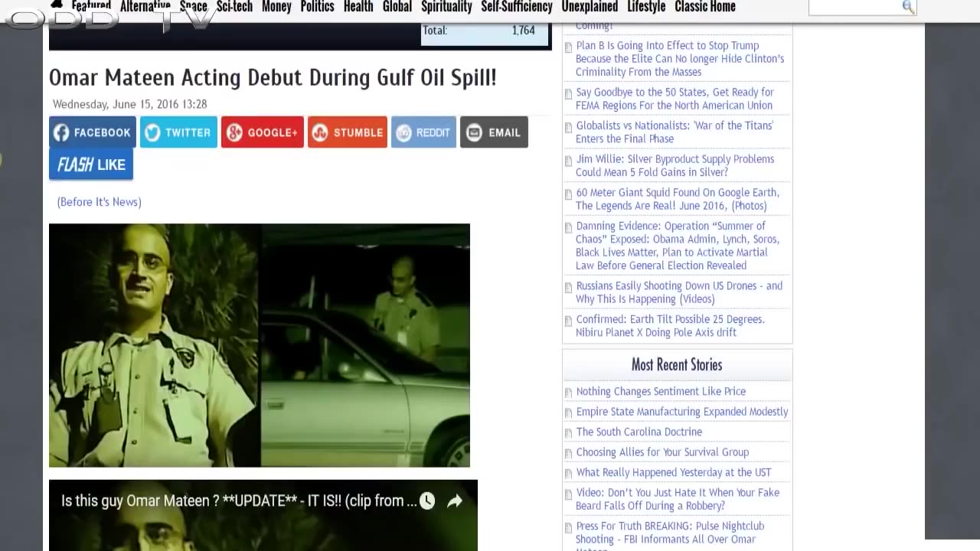
Task: Open 'Say Goodbye to the 50 States' story
Action: (675, 99)
